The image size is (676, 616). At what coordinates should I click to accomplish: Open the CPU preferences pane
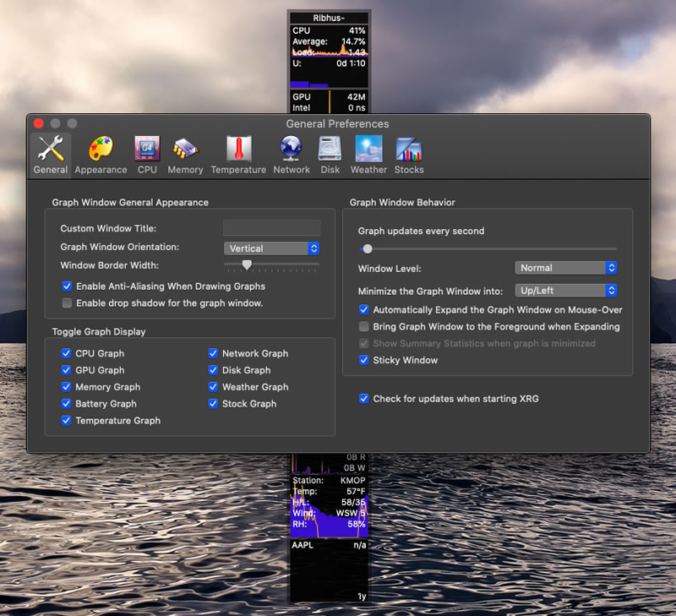(147, 150)
